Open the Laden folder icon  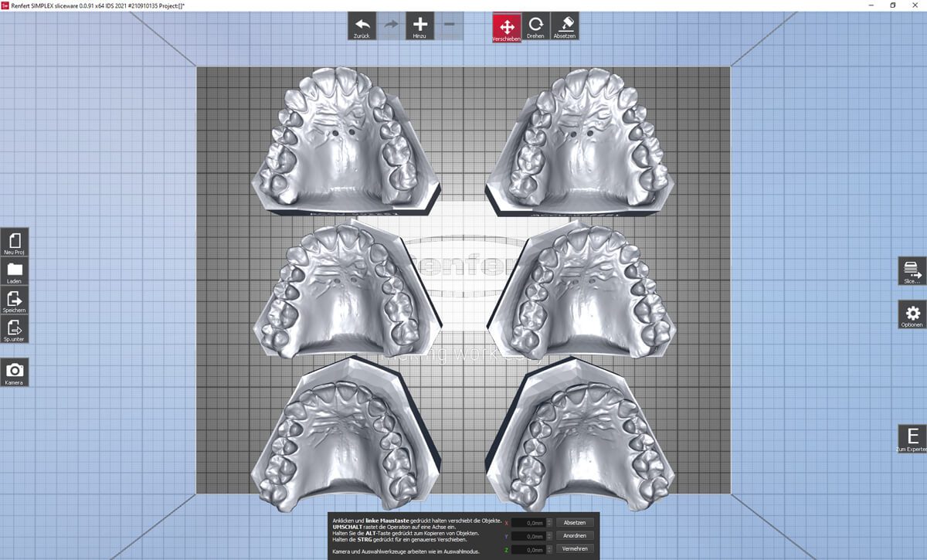click(x=15, y=272)
